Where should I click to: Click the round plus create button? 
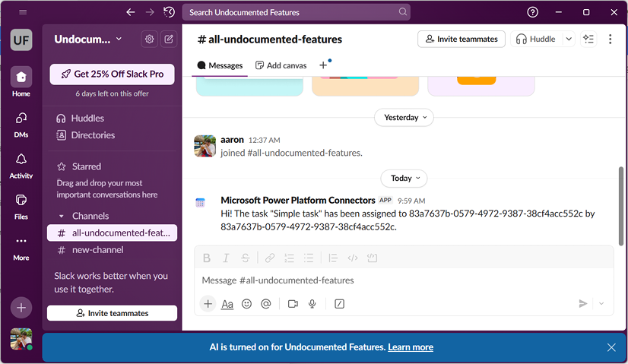21,308
